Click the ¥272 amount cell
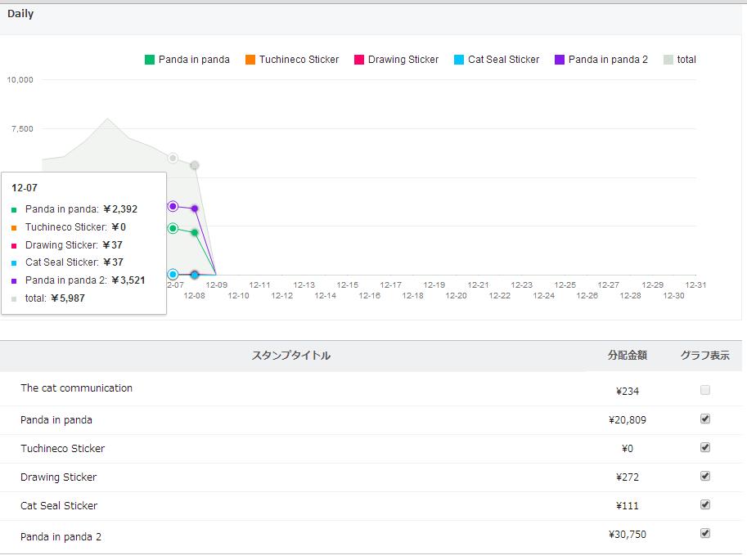This screenshot has width=747, height=560. click(x=627, y=477)
